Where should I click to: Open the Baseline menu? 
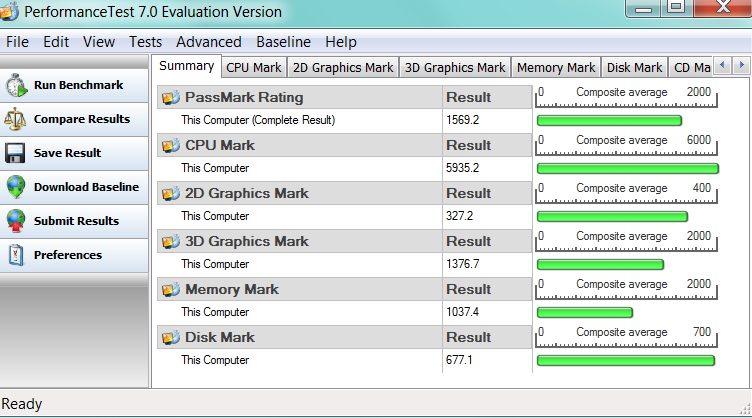pyautogui.click(x=283, y=42)
